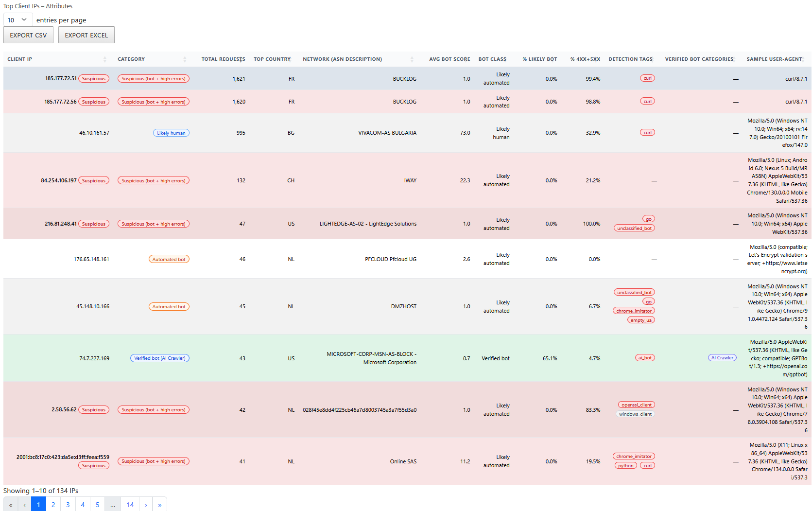This screenshot has width=812, height=511.
Task: Select the curl tag on the top row
Action: click(647, 78)
